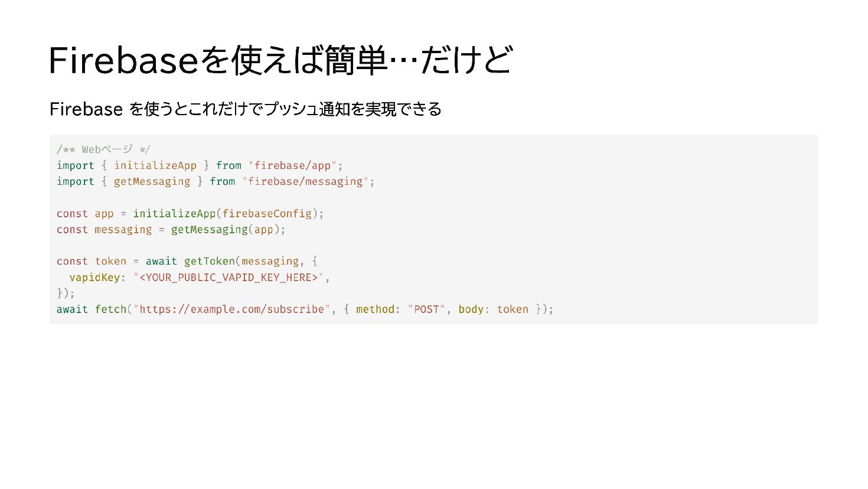Image resolution: width=868 pixels, height=489 pixels.
Task: Click the "body: token" property
Action: (493, 309)
